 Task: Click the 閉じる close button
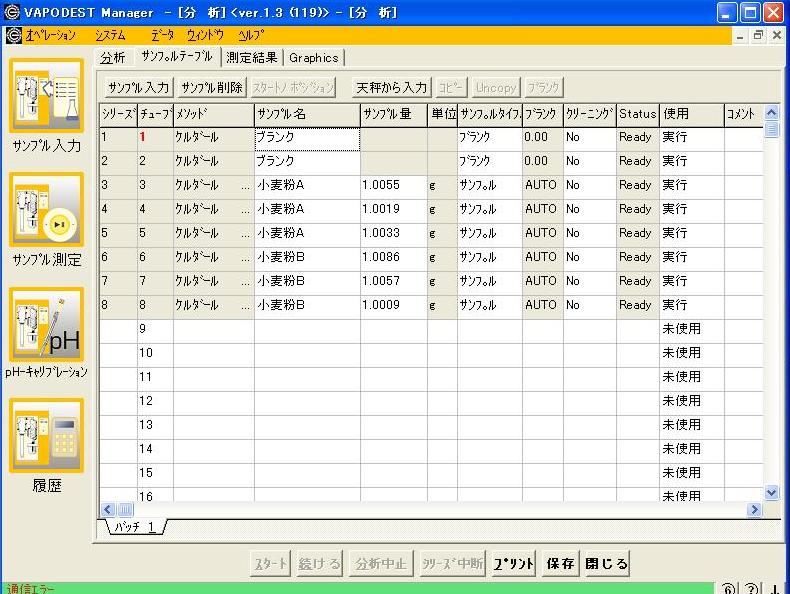[x=607, y=563]
